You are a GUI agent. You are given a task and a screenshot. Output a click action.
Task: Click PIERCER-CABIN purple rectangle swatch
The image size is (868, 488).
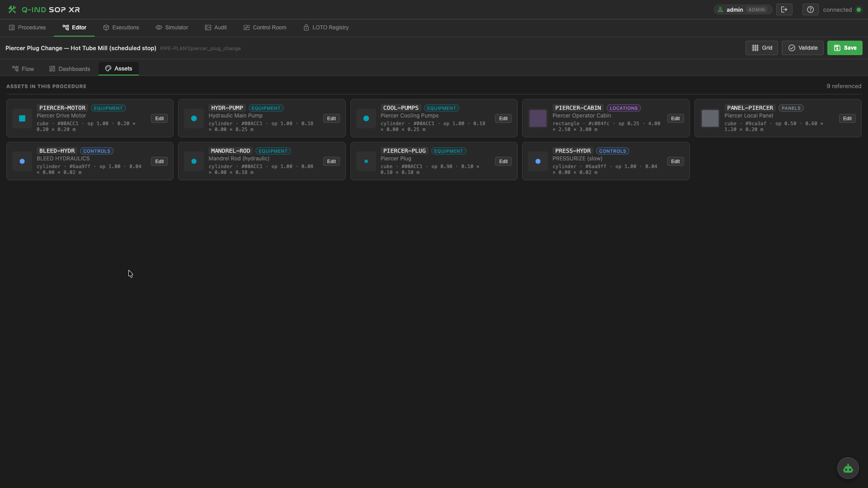(x=538, y=118)
